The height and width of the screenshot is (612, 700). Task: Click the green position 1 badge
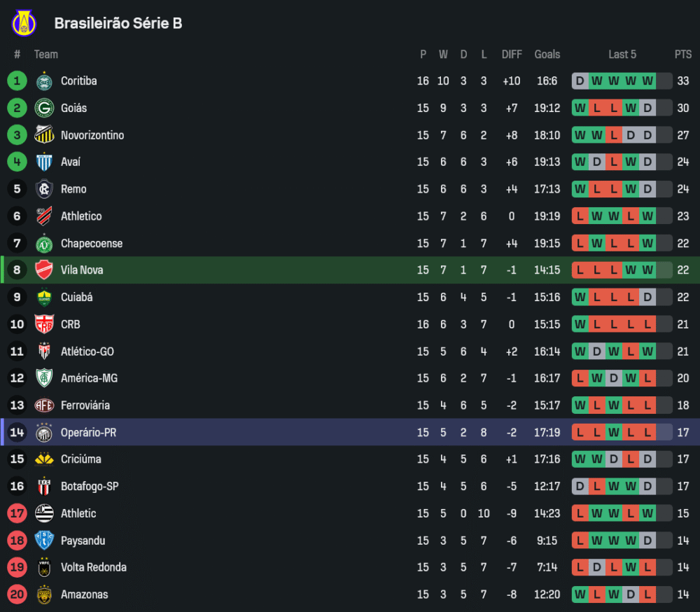tap(17, 81)
